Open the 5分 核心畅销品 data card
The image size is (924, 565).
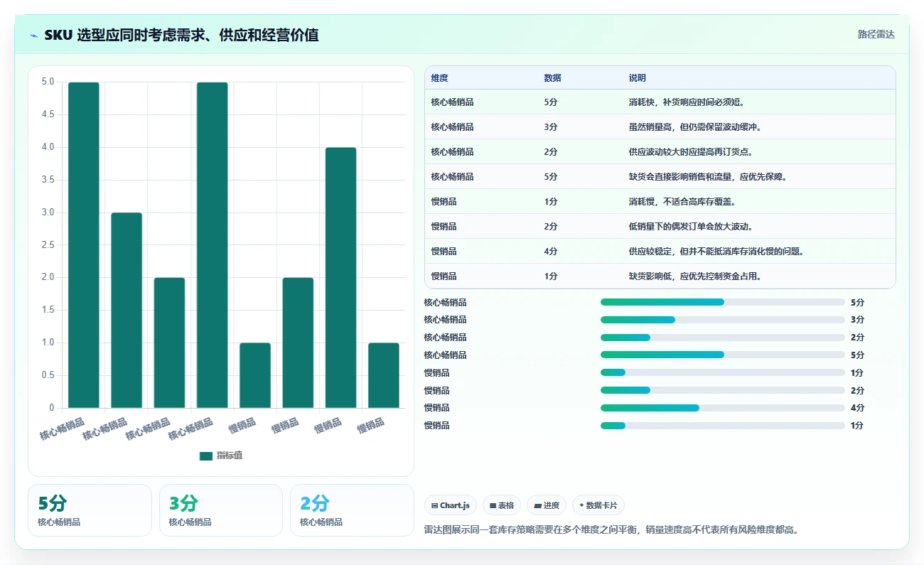[90, 510]
